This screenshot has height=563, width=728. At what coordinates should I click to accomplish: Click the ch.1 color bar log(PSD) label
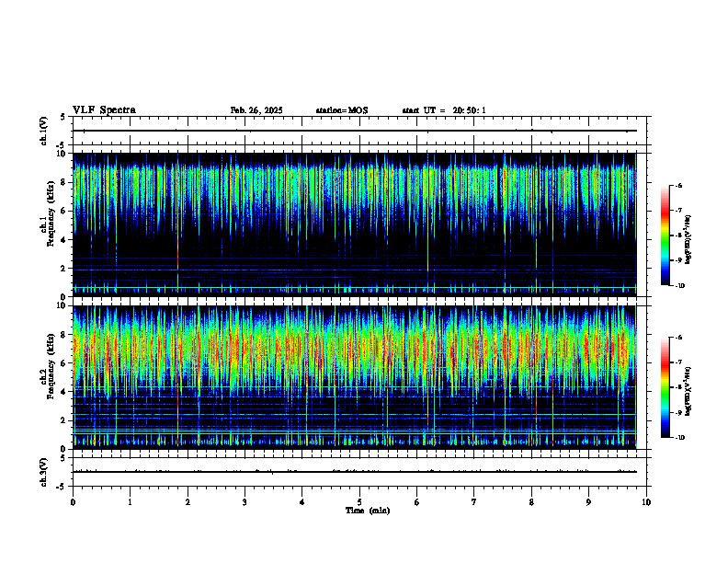point(688,240)
